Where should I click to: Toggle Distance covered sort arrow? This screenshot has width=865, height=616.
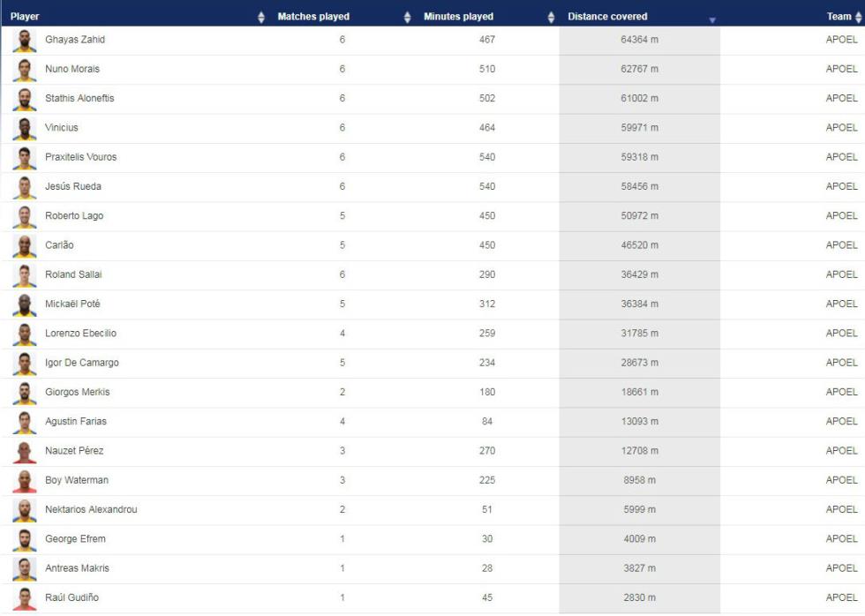(712, 19)
